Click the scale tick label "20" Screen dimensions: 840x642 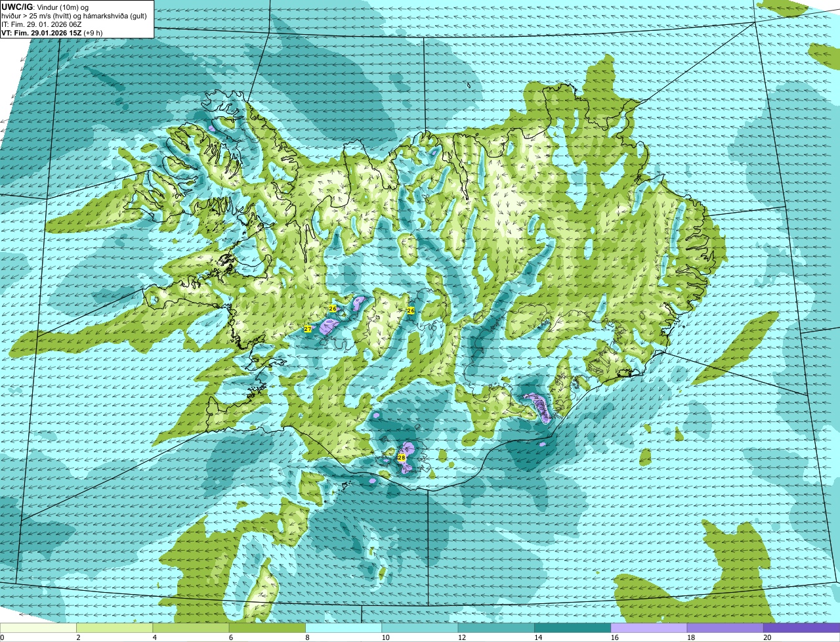[x=767, y=637]
